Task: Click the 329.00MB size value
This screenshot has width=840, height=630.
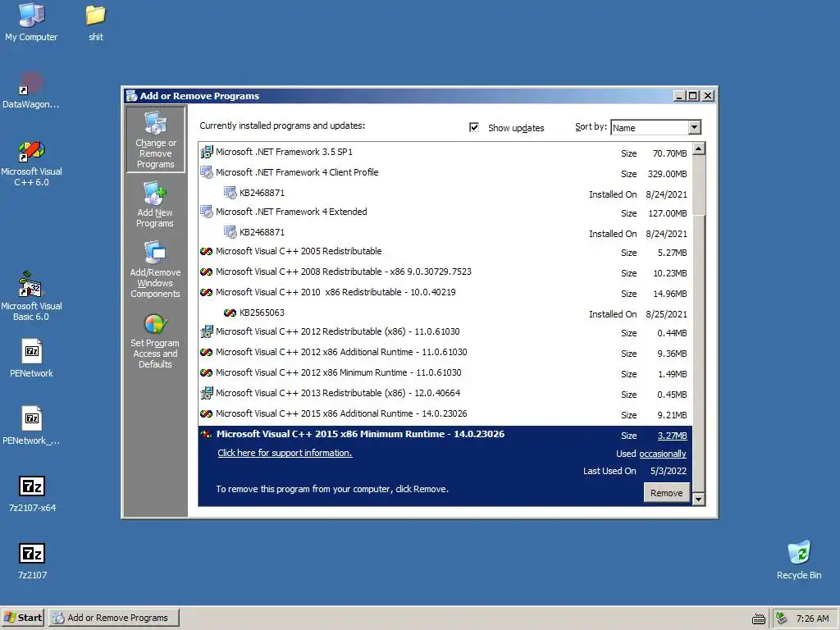Action: coord(667,174)
